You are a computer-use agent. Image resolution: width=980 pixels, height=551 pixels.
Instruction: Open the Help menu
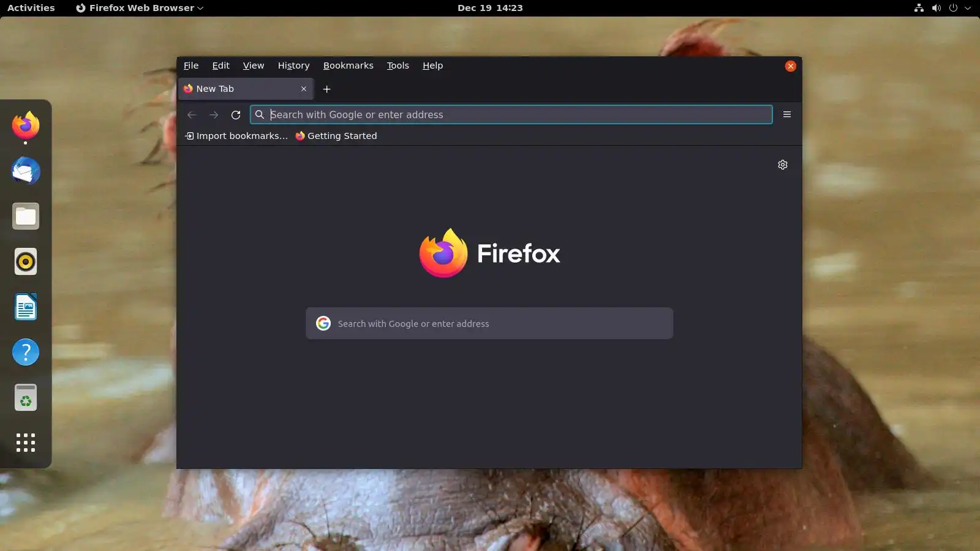tap(433, 66)
